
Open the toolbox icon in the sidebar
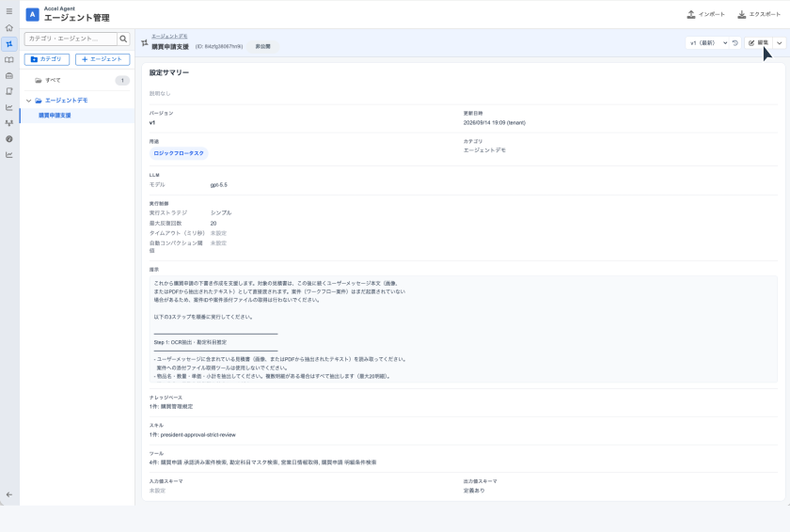coord(9,75)
